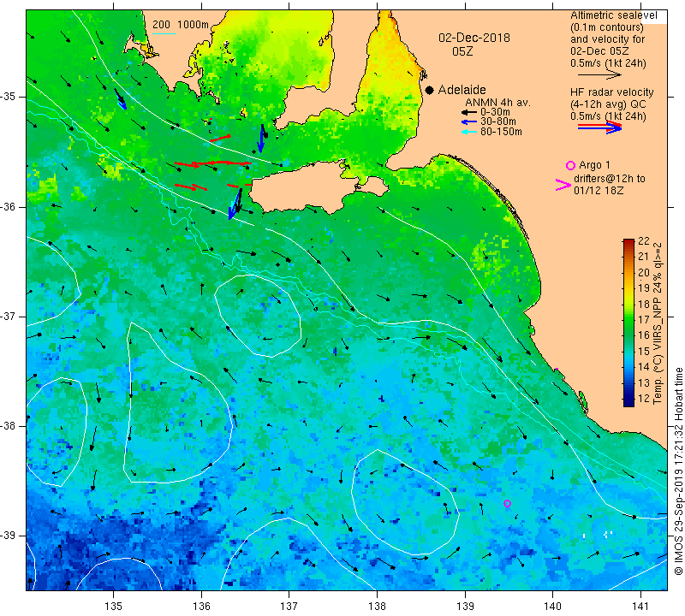
Task: Click the longitude 140 axis label
Action: (552, 607)
